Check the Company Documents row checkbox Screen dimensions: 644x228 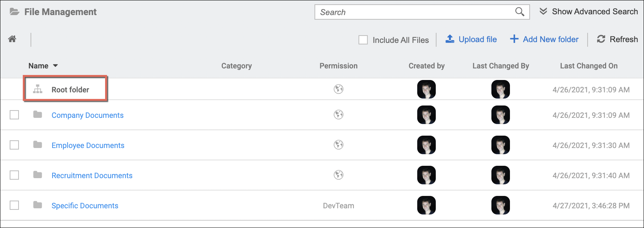pyautogui.click(x=14, y=115)
